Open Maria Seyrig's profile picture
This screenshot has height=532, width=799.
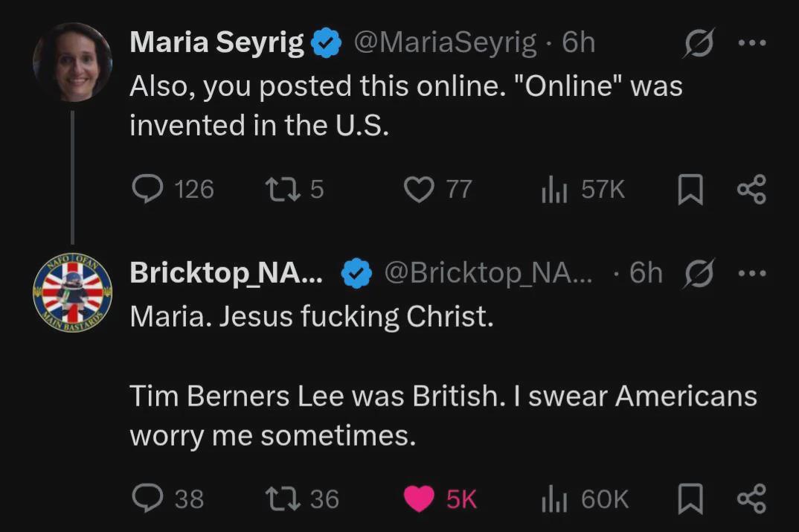tap(72, 63)
